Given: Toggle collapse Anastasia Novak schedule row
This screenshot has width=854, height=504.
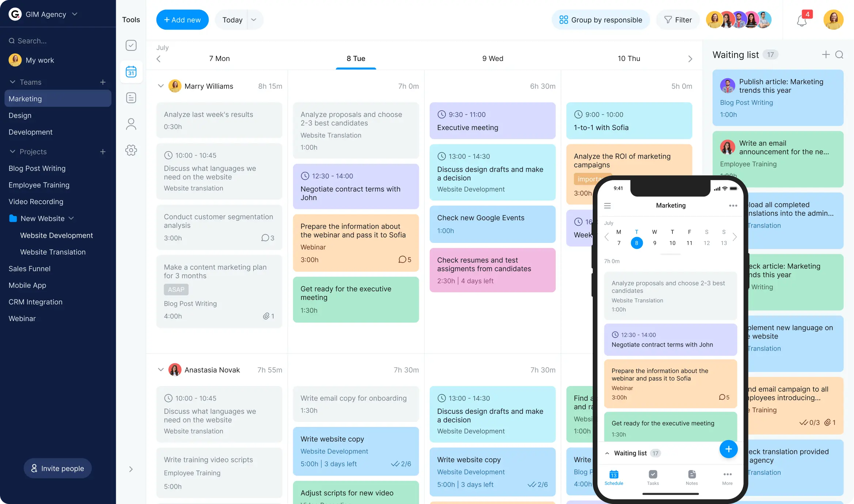Looking at the screenshot, I should (x=160, y=370).
